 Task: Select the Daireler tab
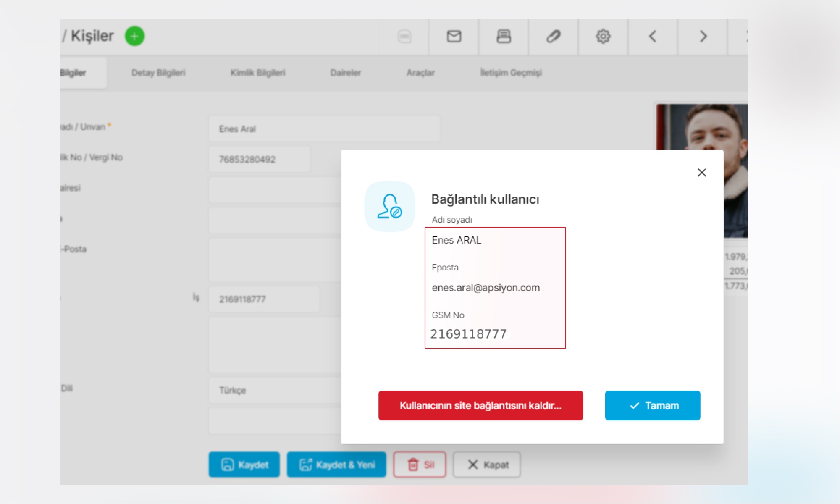coord(345,73)
